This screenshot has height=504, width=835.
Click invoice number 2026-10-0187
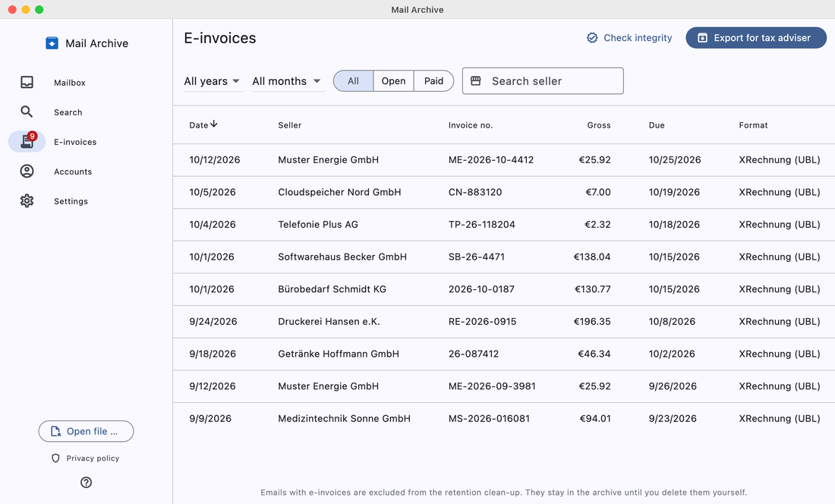481,289
